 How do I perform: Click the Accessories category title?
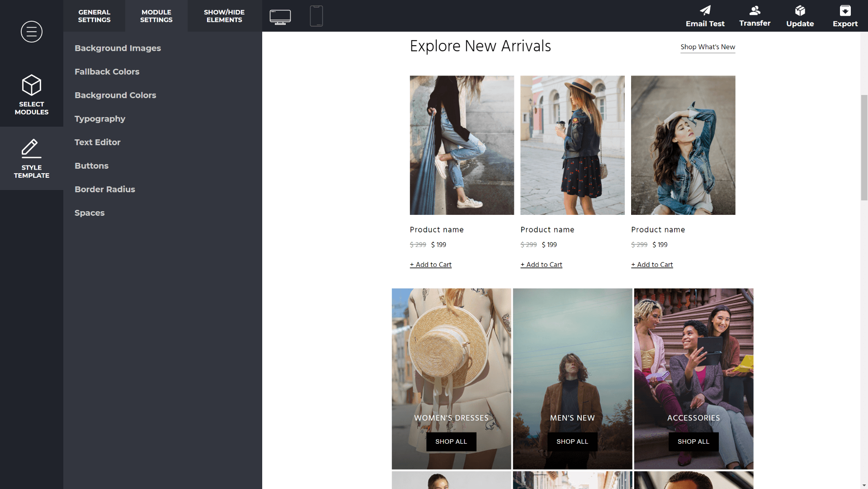(693, 418)
